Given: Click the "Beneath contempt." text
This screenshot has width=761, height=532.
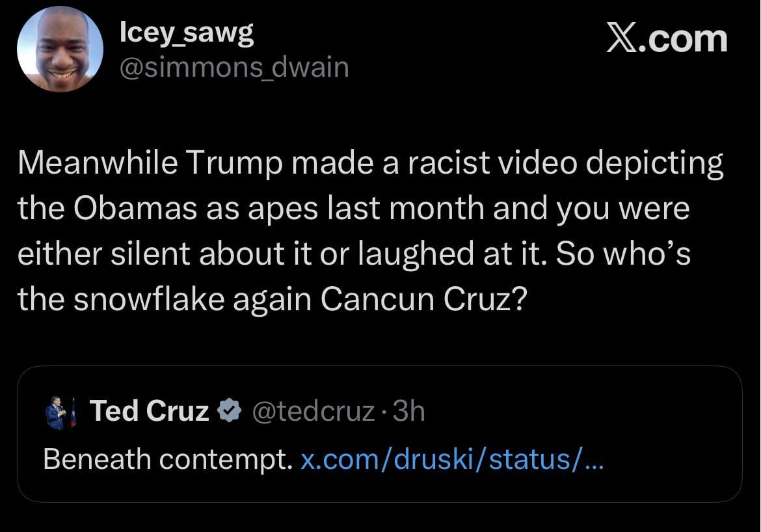Looking at the screenshot, I should click(x=166, y=459).
